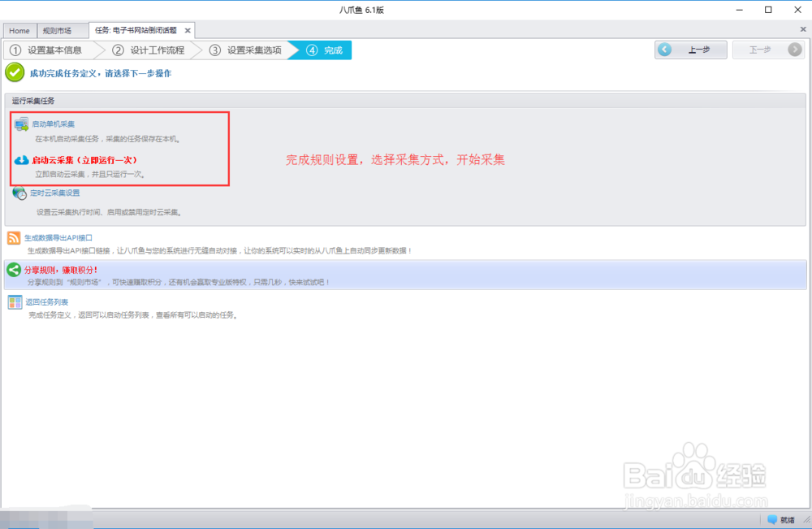
Task: Click 返回任务列表 link
Action: (46, 302)
